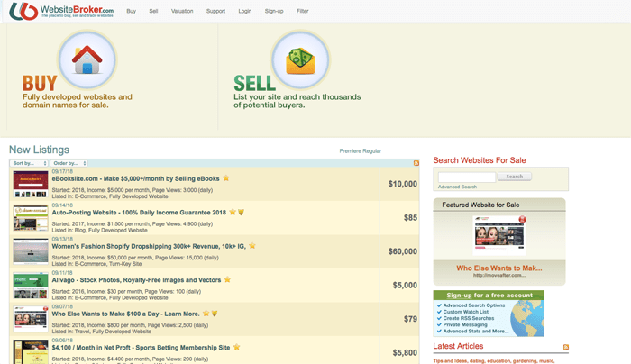
Task: Click the 09/17/18 listing date
Action: pos(62,172)
